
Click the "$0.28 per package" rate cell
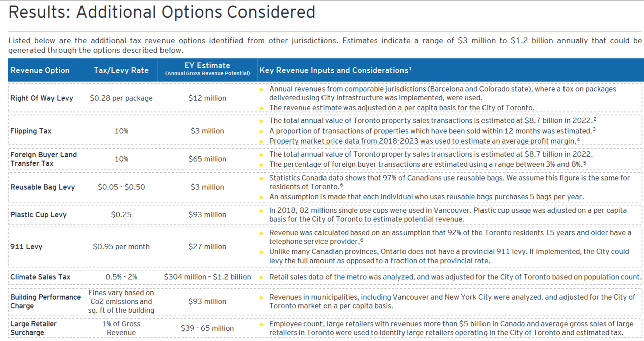click(x=121, y=98)
